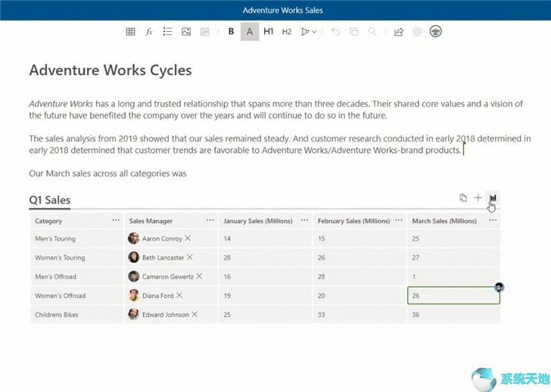Toggle the highlighted A text style
Image resolution: width=551 pixels, height=392 pixels.
[x=250, y=32]
